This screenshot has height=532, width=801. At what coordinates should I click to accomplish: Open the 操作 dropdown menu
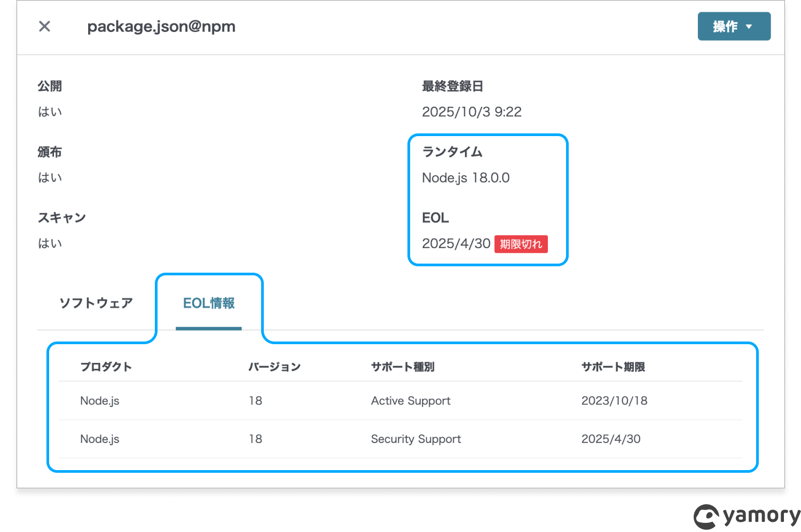[733, 26]
